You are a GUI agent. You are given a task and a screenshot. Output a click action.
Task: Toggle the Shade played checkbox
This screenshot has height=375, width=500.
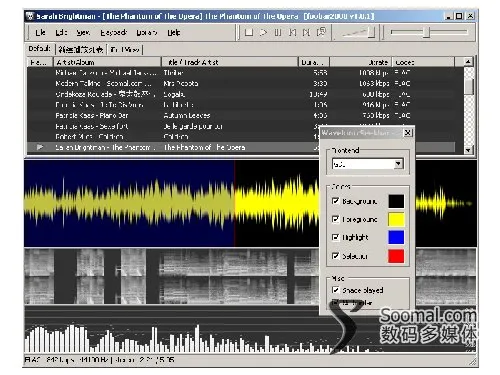pyautogui.click(x=335, y=290)
